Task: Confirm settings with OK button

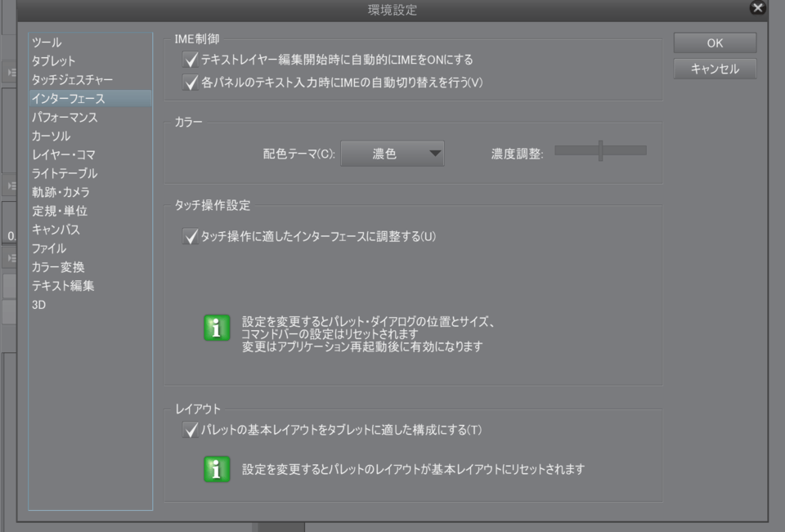Action: click(715, 43)
